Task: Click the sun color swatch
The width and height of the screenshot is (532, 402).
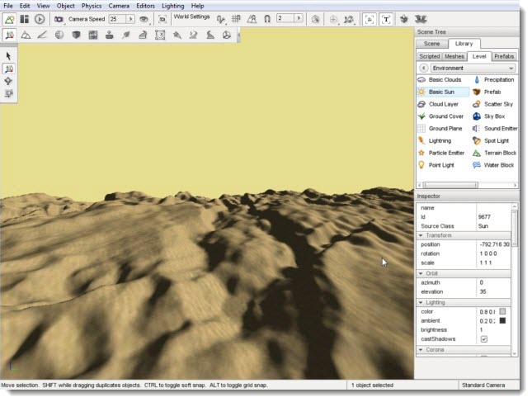Action: [501, 311]
